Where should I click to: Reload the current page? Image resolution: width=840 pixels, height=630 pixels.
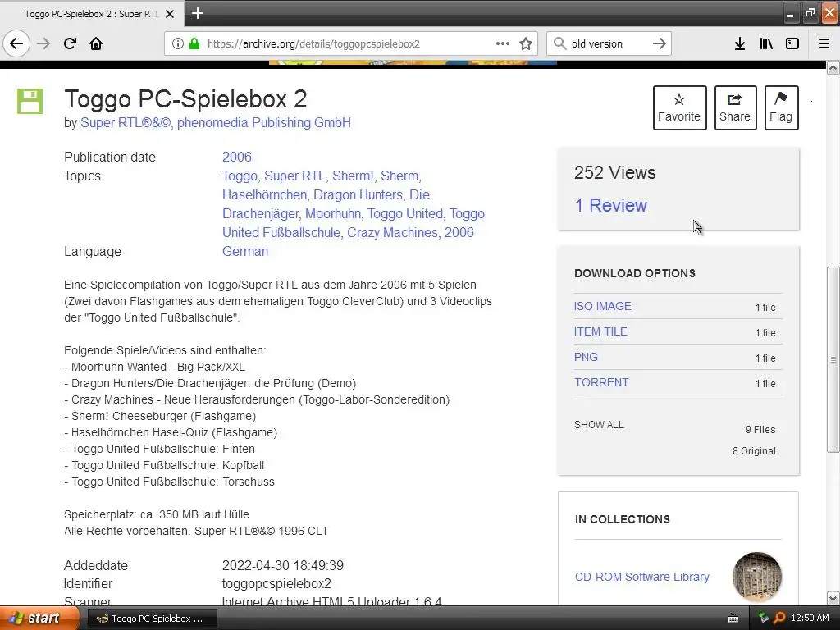pos(70,43)
